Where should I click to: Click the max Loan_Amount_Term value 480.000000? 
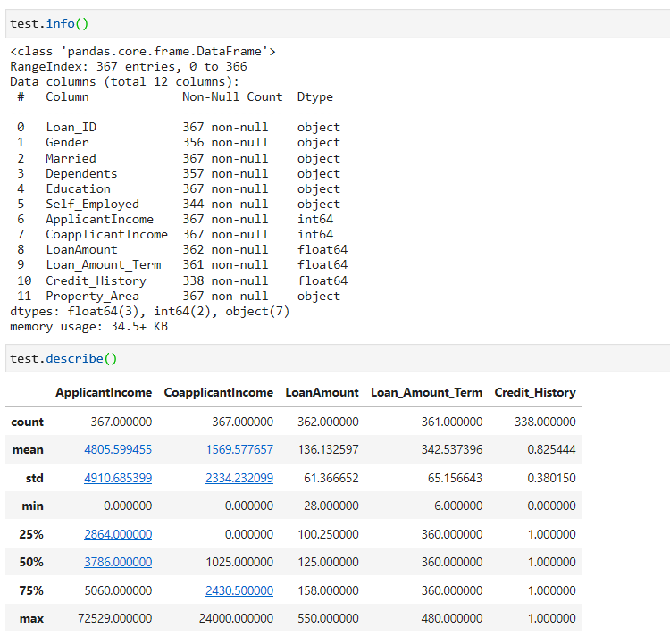452,618
